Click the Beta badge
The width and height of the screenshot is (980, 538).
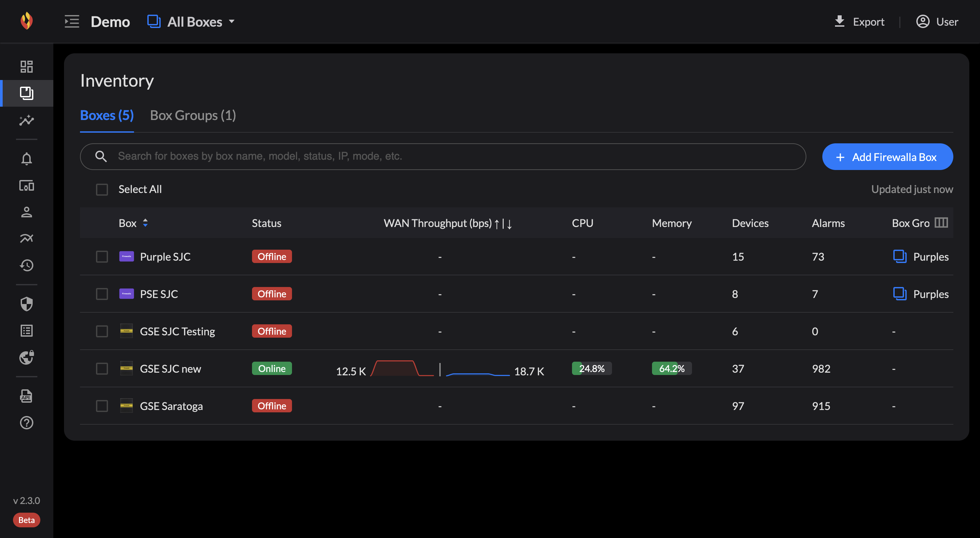coord(27,520)
